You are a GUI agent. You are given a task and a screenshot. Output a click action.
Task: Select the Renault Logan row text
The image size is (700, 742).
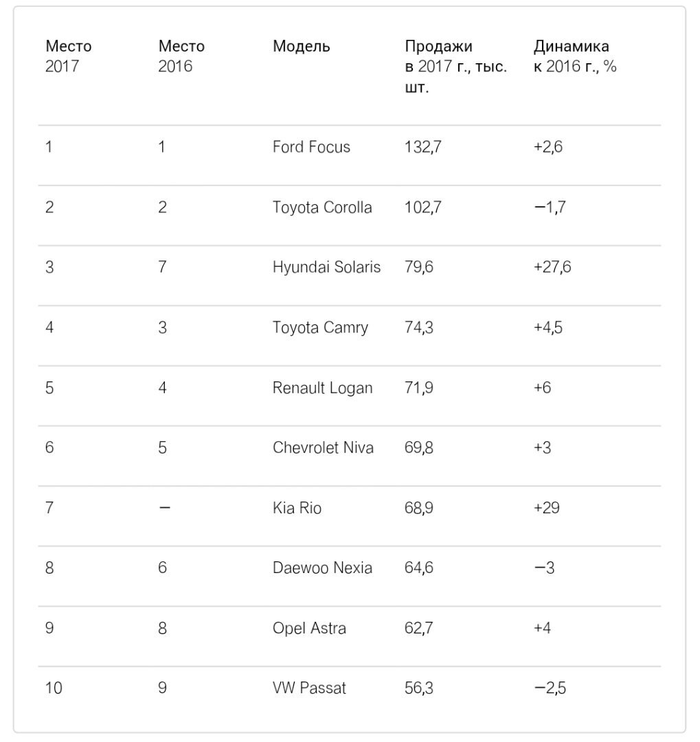pyautogui.click(x=322, y=388)
